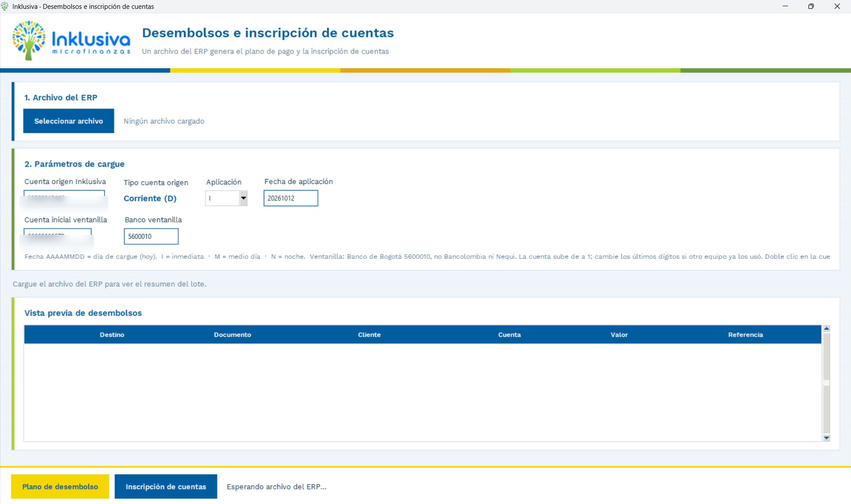Click the preview scrollbar up arrow
The height and width of the screenshot is (504, 851).
(827, 328)
